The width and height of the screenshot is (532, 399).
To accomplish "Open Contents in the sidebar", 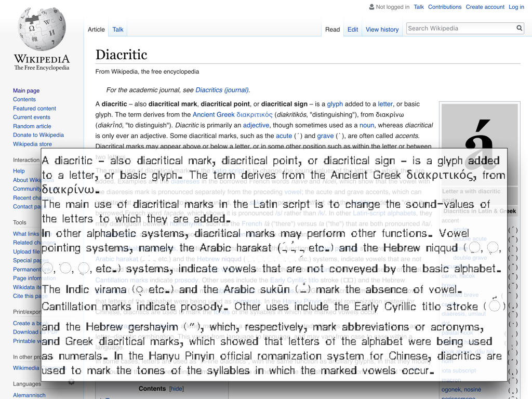I will click(24, 99).
